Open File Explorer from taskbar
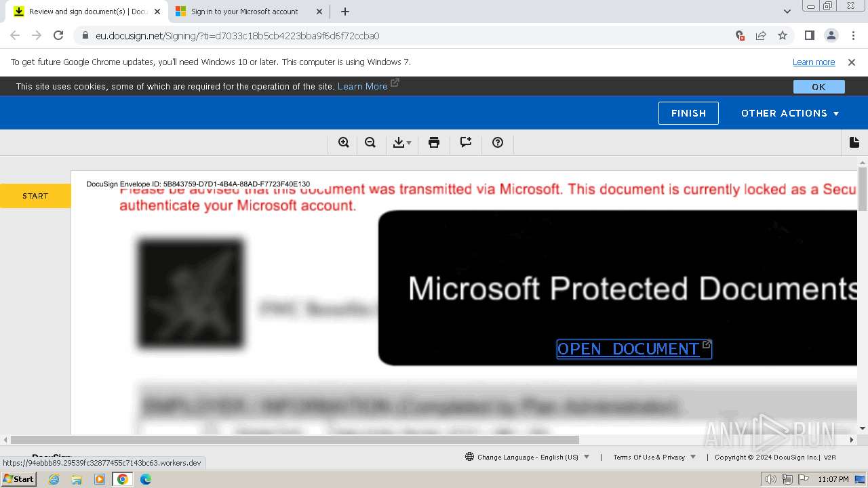This screenshot has height=488, width=868. tap(77, 479)
